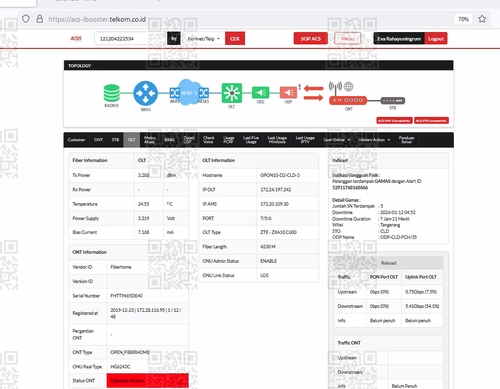
Task: Click the blue BRAS router icon
Action: coord(146,93)
